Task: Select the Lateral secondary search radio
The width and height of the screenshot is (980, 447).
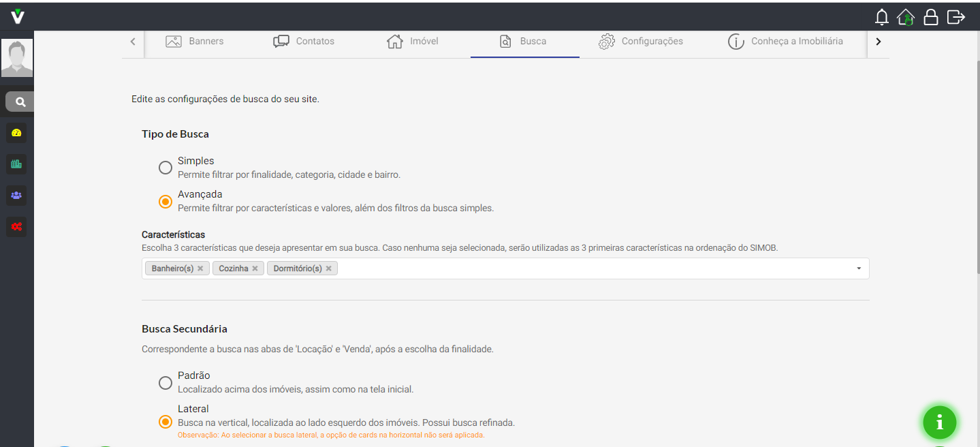Action: (x=165, y=422)
